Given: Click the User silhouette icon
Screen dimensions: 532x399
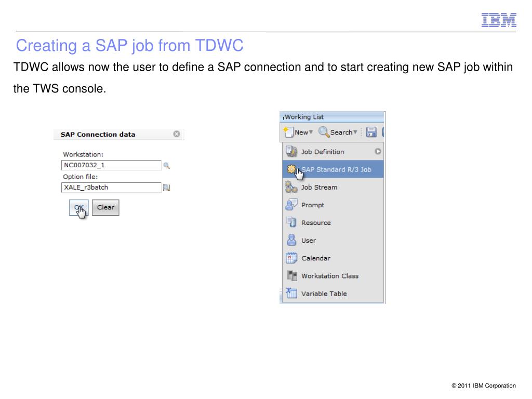Looking at the screenshot, I should pyautogui.click(x=291, y=240).
